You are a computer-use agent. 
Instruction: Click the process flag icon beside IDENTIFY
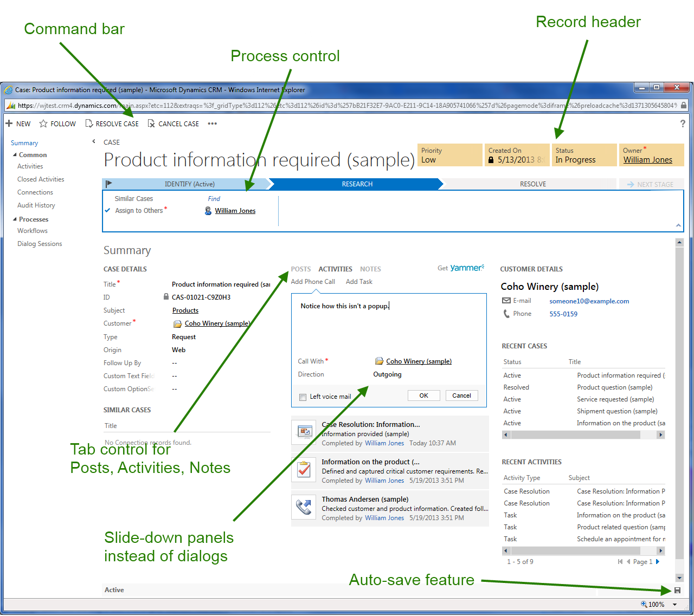pos(108,184)
